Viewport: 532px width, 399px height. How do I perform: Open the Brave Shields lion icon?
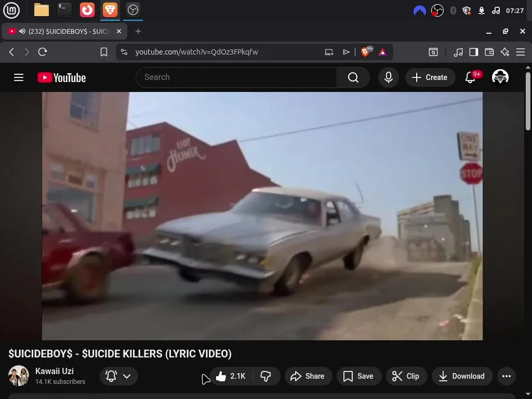[x=366, y=52]
